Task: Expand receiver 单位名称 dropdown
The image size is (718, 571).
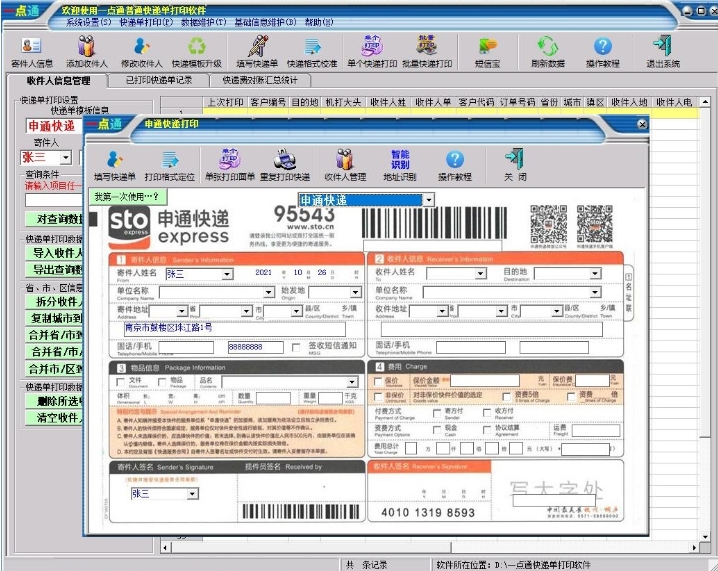Action: click(595, 292)
